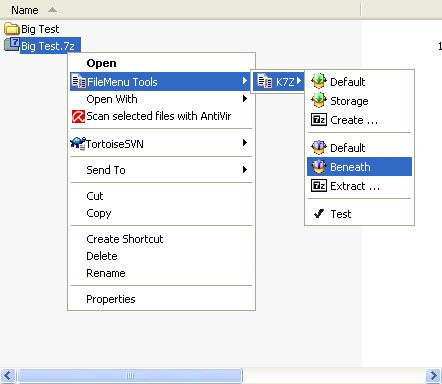Screen dimensions: 442x384
Task: Click the K7Z submenu icon
Action: point(265,81)
